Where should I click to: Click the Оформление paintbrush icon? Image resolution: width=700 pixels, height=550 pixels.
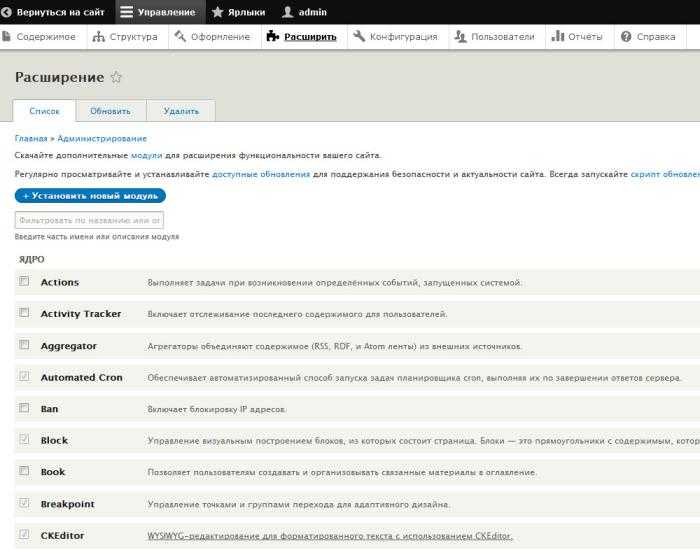(180, 37)
